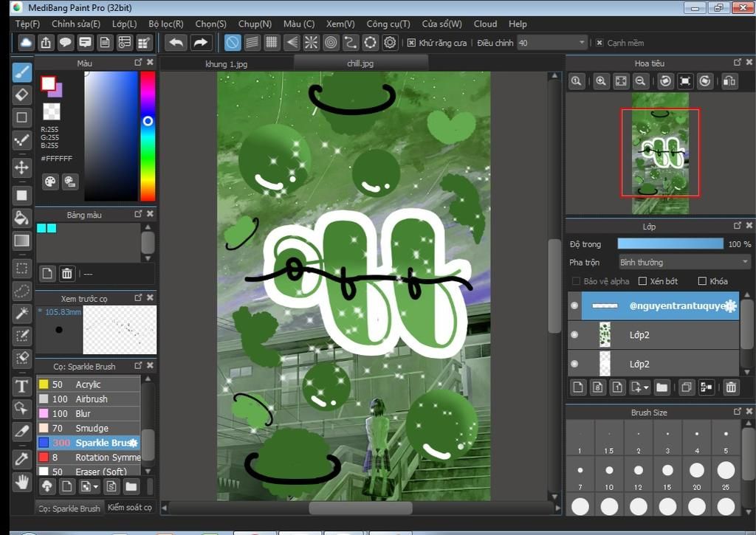Expand the add layer dropdown arrow
The height and width of the screenshot is (535, 756).
pyautogui.click(x=645, y=387)
